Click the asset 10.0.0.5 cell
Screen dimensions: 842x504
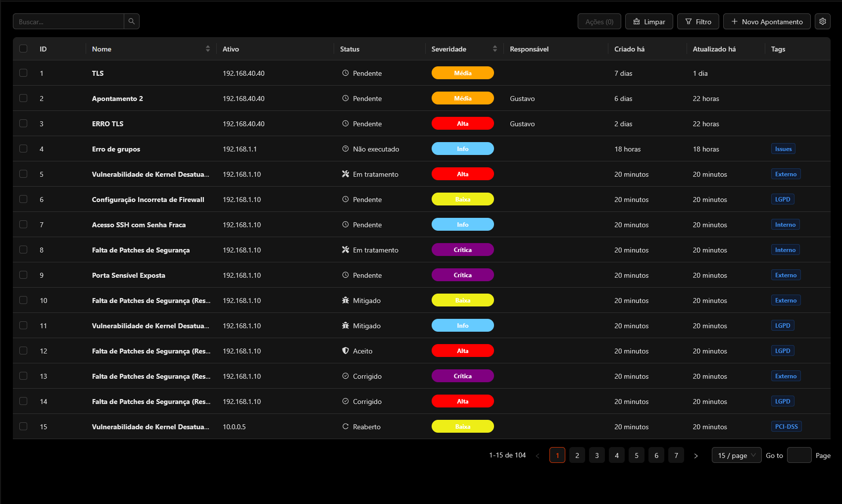pyautogui.click(x=234, y=427)
